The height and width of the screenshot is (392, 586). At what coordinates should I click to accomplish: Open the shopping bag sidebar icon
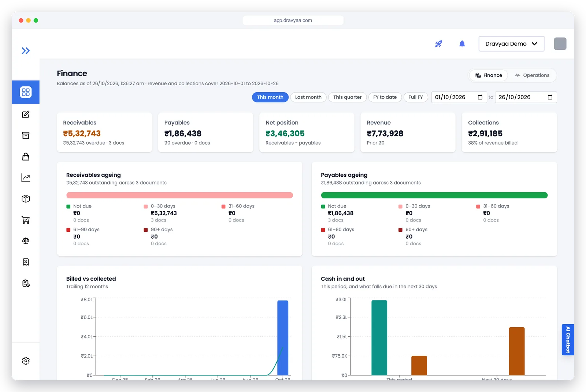point(26,157)
